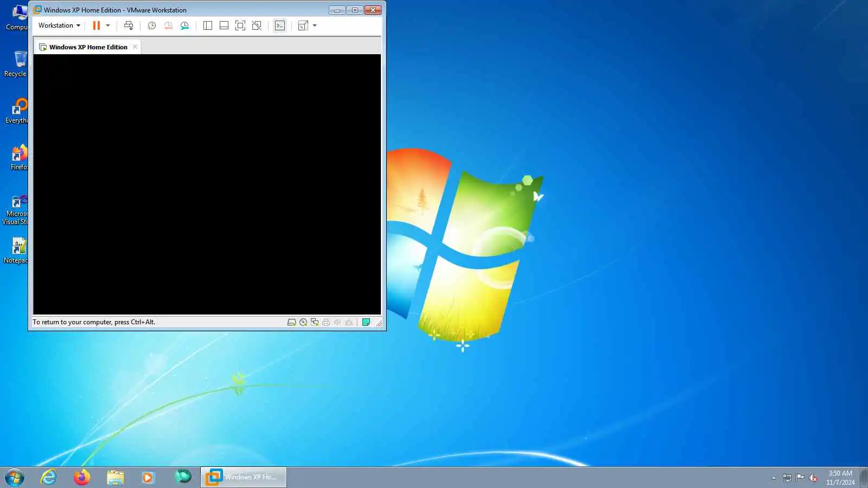Click the 'To return to your computer' status text
This screenshot has width=868, height=488.
click(x=94, y=322)
